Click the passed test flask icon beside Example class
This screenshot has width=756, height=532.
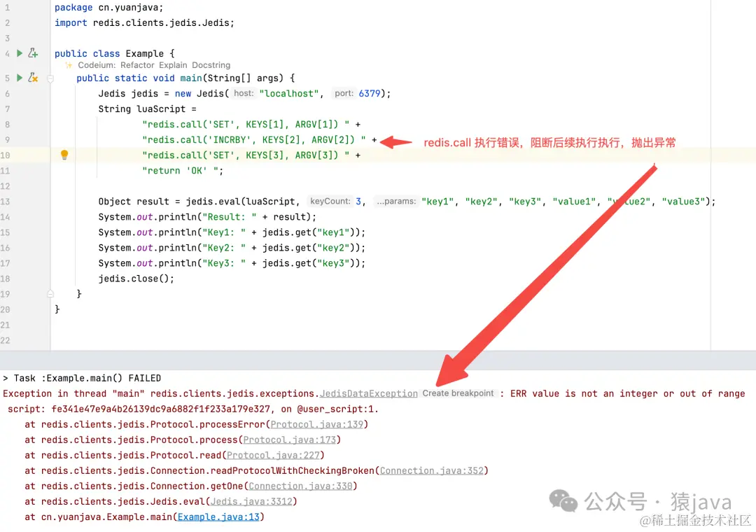(33, 53)
